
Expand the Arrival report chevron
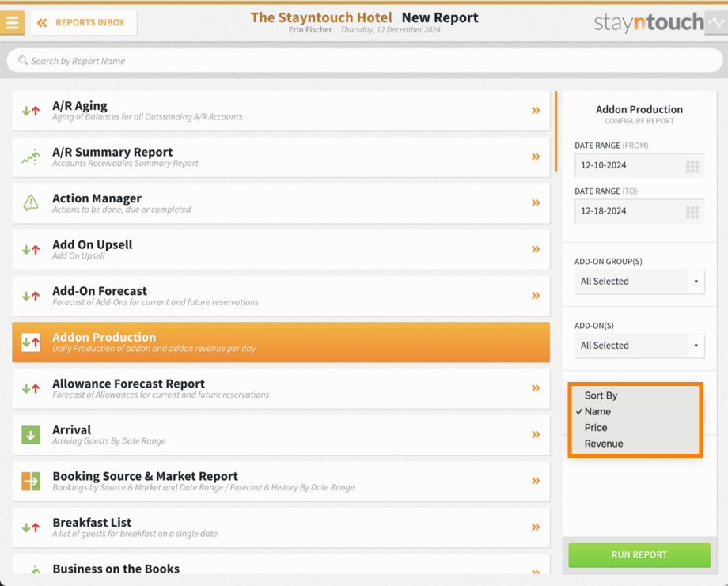[x=536, y=435]
